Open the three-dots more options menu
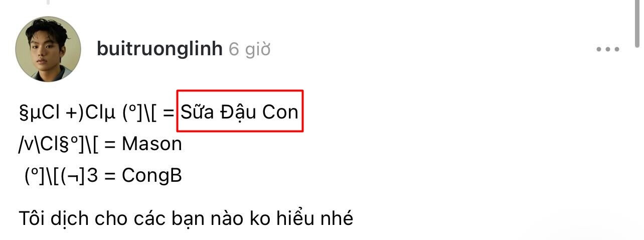Viewport: 644px width, 240px height. (x=608, y=49)
